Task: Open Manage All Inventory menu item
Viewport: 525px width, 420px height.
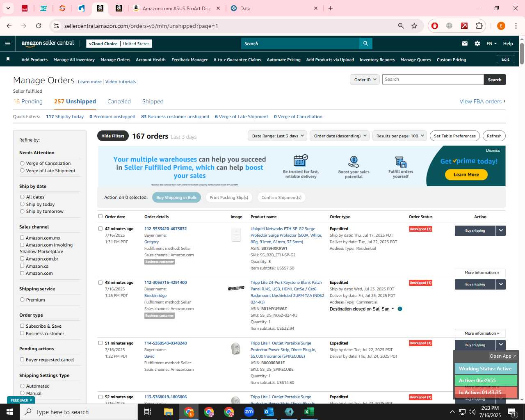Action: click(x=74, y=59)
